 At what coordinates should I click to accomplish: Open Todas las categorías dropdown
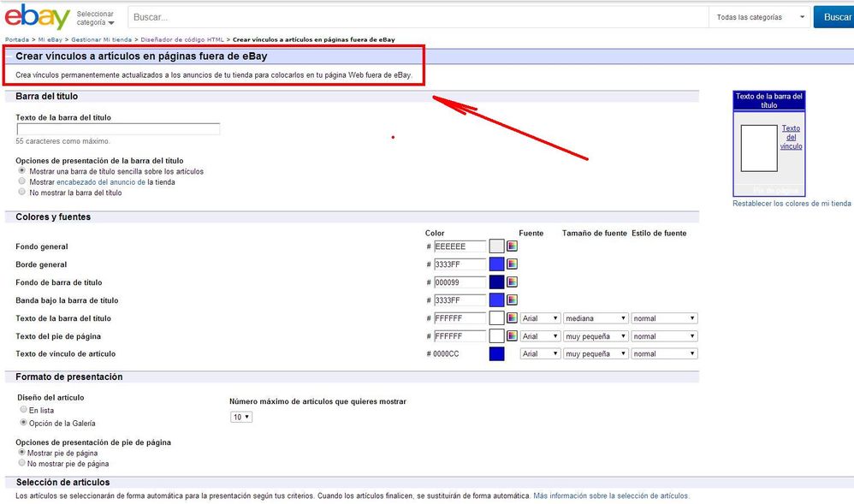click(x=761, y=17)
